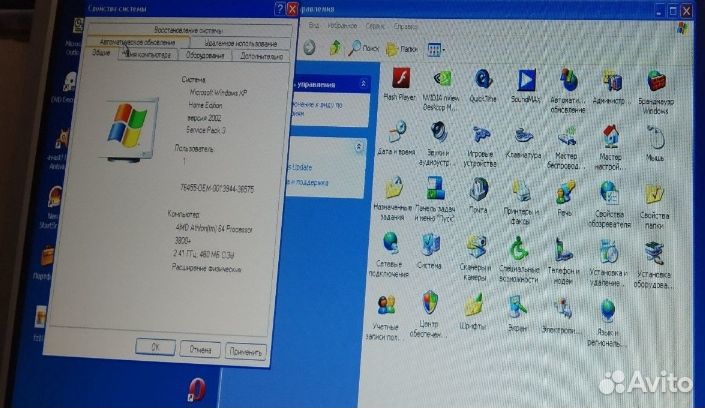Click the side pane link about switching view
This screenshot has height=408, width=705.
point(317,108)
